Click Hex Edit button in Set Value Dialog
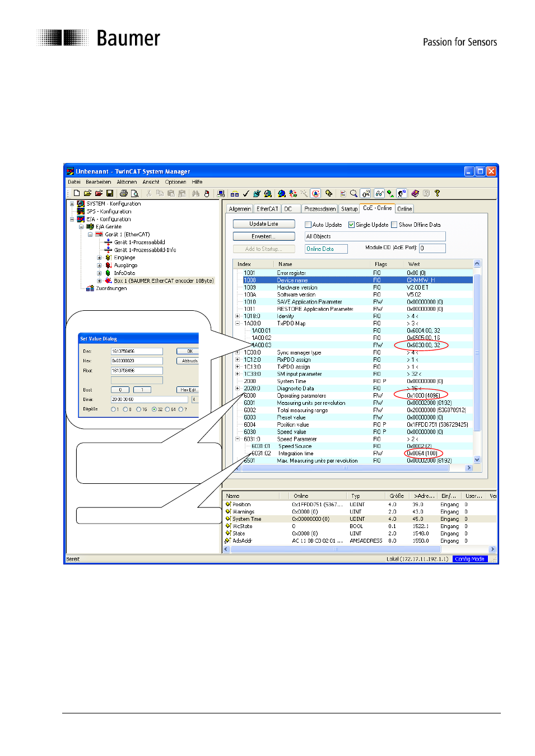The image size is (535, 756). [188, 390]
